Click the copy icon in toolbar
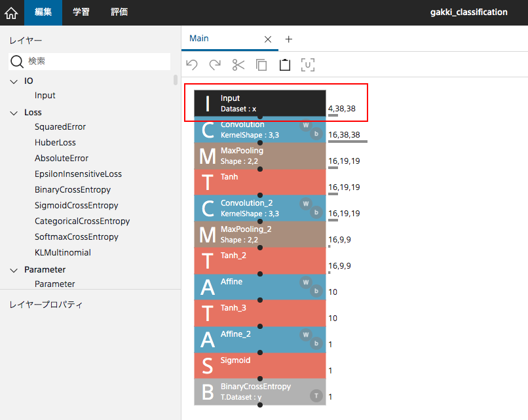Viewport: 528px width, 420px height. 261,64
